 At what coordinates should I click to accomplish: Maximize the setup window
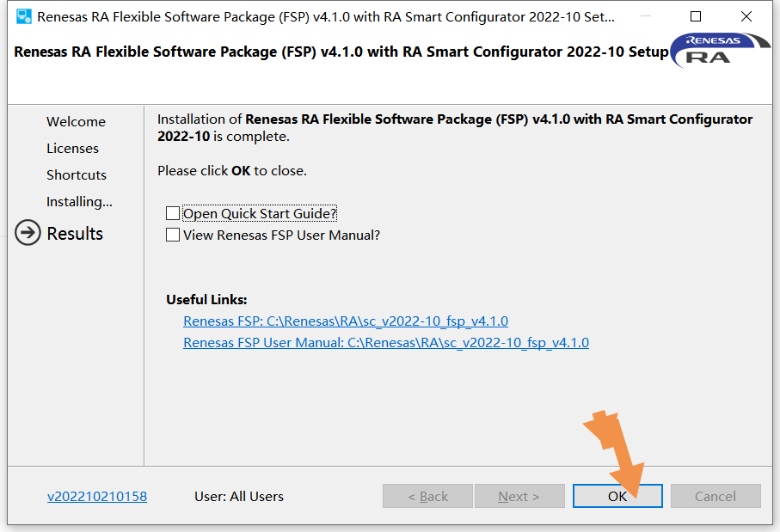[x=696, y=16]
